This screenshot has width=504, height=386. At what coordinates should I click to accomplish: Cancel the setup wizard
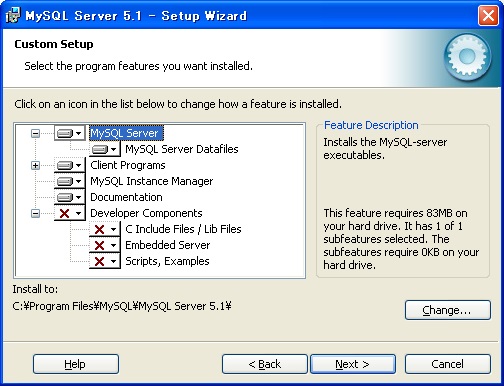point(448,364)
